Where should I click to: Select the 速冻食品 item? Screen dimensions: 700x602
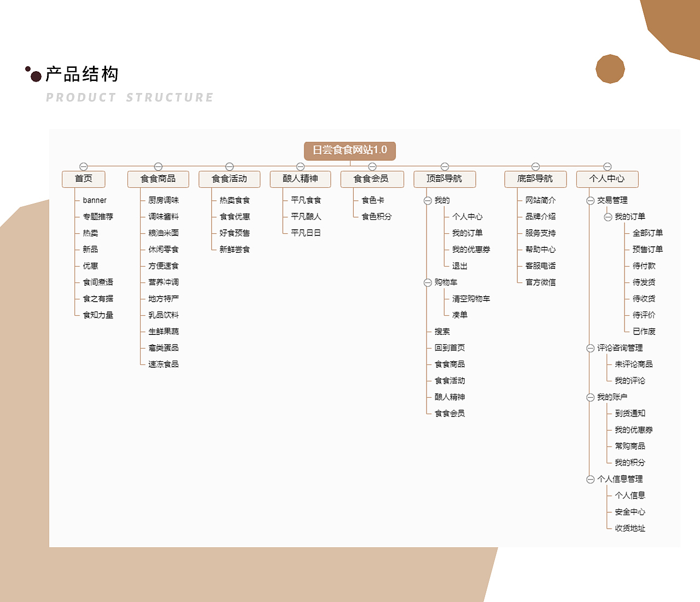(164, 364)
